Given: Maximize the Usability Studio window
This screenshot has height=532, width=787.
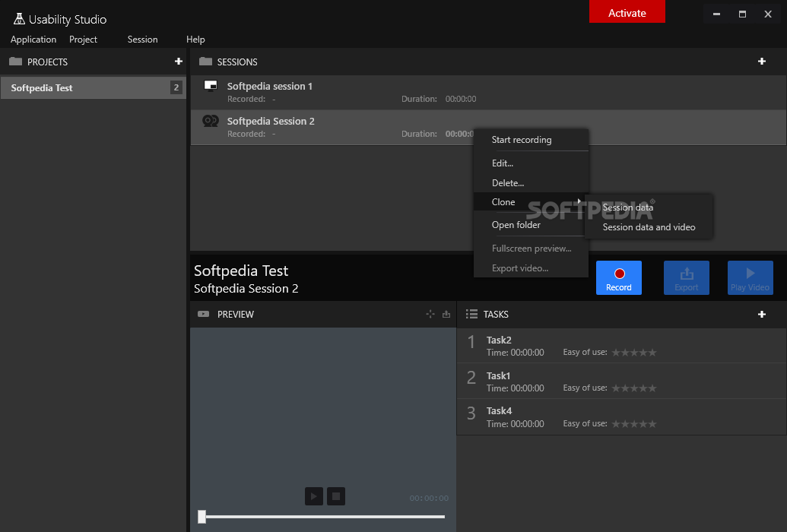Looking at the screenshot, I should (742, 14).
